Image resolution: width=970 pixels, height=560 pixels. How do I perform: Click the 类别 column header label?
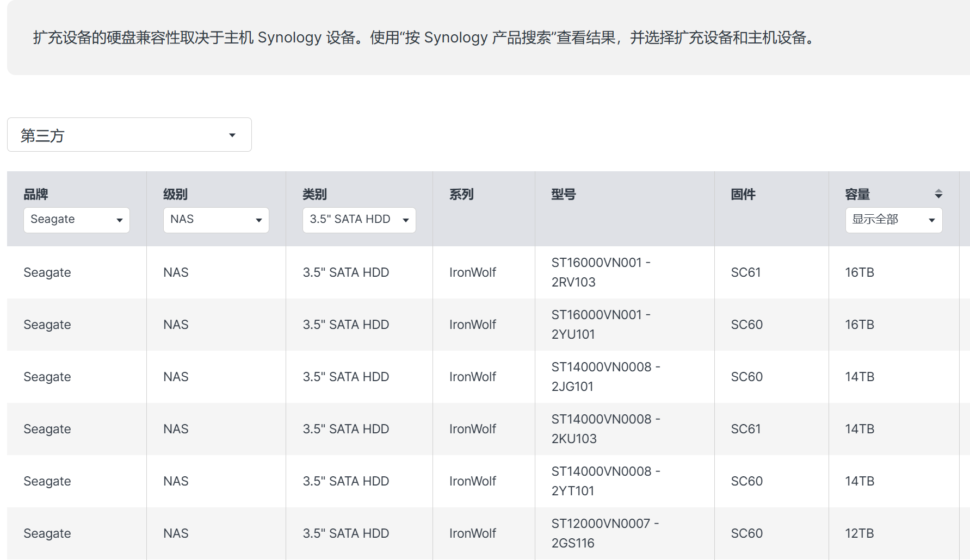pyautogui.click(x=314, y=194)
